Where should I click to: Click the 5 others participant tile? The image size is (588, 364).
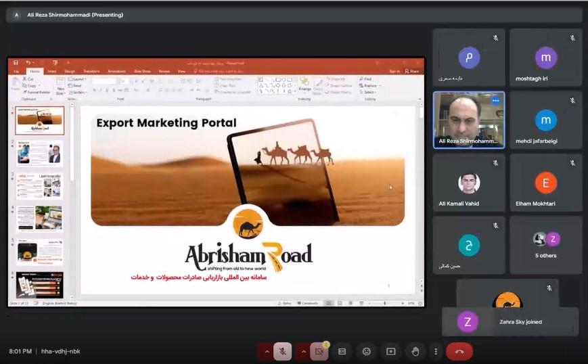545,245
